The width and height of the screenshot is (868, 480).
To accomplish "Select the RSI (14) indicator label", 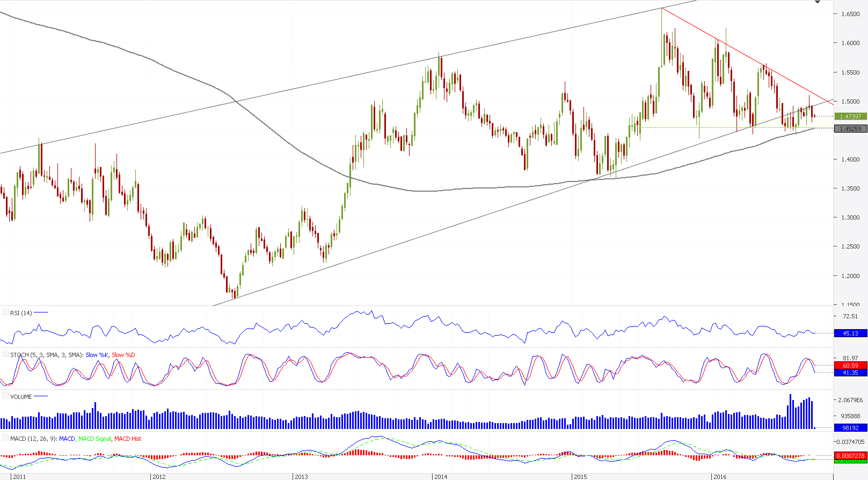I will 21,313.
